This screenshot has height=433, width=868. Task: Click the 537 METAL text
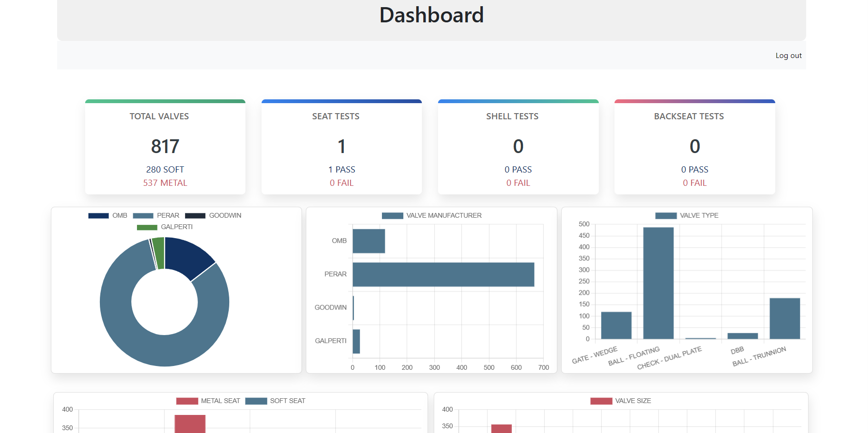coord(165,183)
